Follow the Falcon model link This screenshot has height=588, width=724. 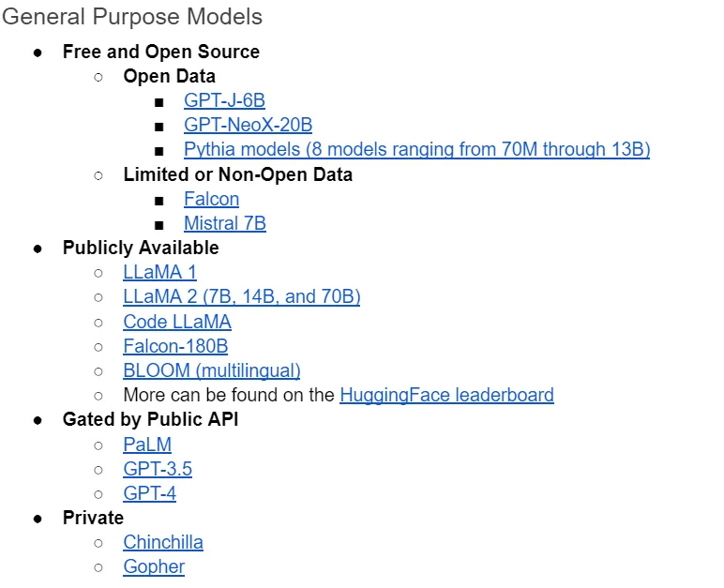(211, 199)
